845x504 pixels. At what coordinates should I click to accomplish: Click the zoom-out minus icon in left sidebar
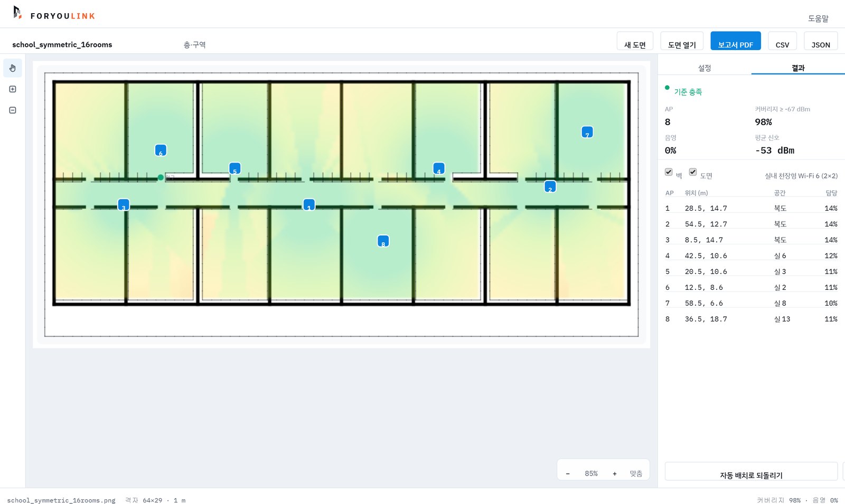pos(13,110)
